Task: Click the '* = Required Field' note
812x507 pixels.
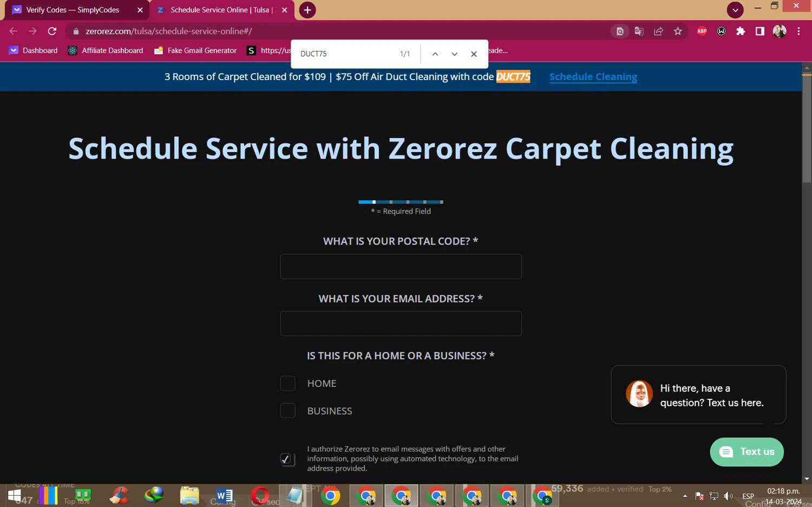Action: 401,212
